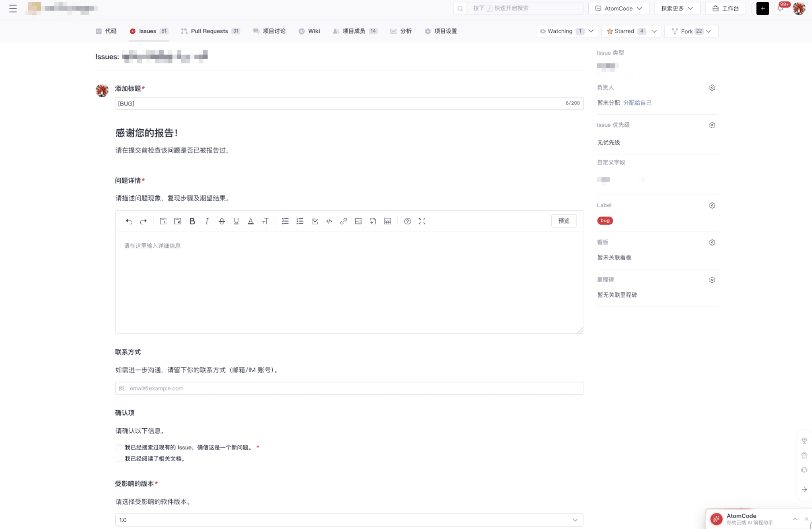Click the redo icon in the editor toolbar
This screenshot has width=812, height=529.
click(x=143, y=221)
